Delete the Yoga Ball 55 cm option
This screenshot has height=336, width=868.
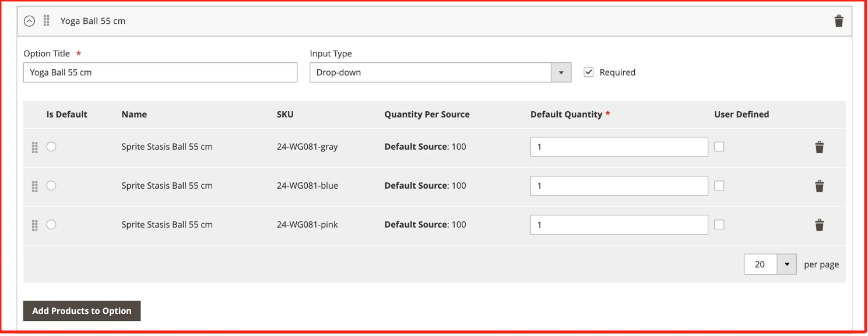coord(838,22)
